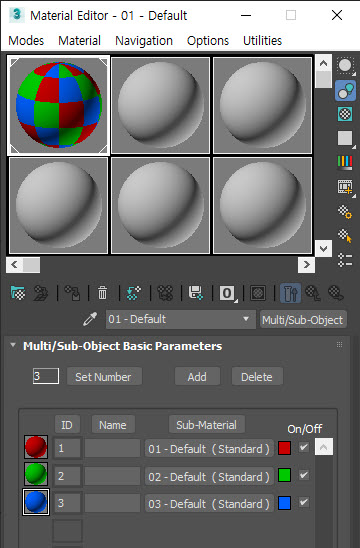The width and height of the screenshot is (360, 548).
Task: Click Go Forward to Sibling icon
Action: (336, 293)
